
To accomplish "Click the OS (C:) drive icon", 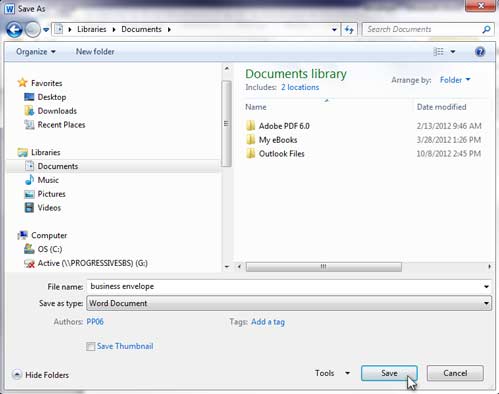I will [29, 249].
